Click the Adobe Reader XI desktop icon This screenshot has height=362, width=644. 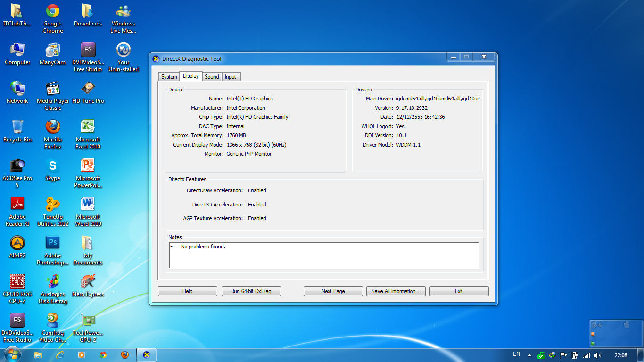click(17, 212)
